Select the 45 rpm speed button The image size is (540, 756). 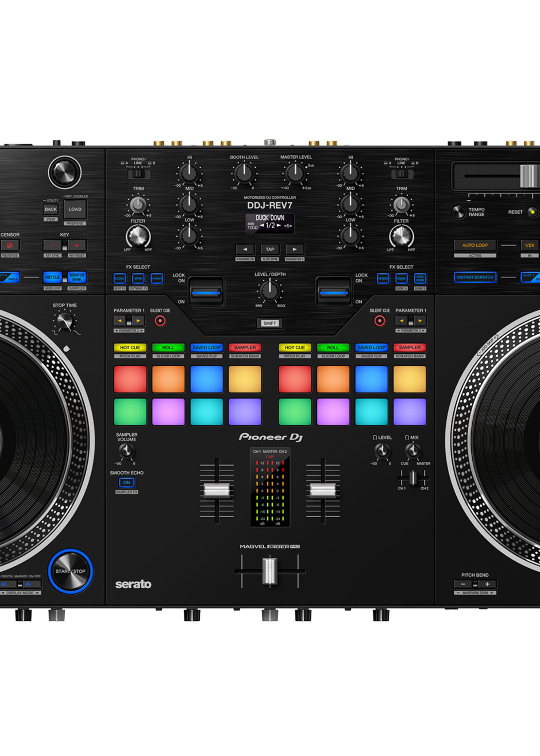(x=32, y=584)
